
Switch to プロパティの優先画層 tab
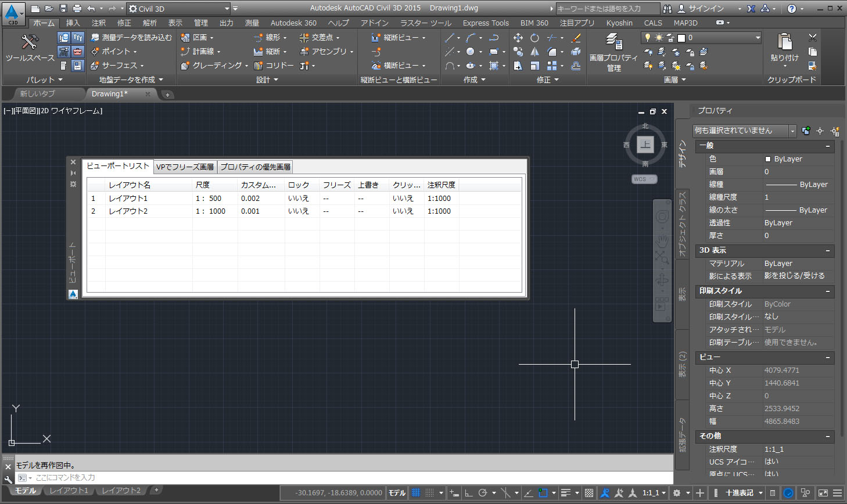tap(255, 167)
